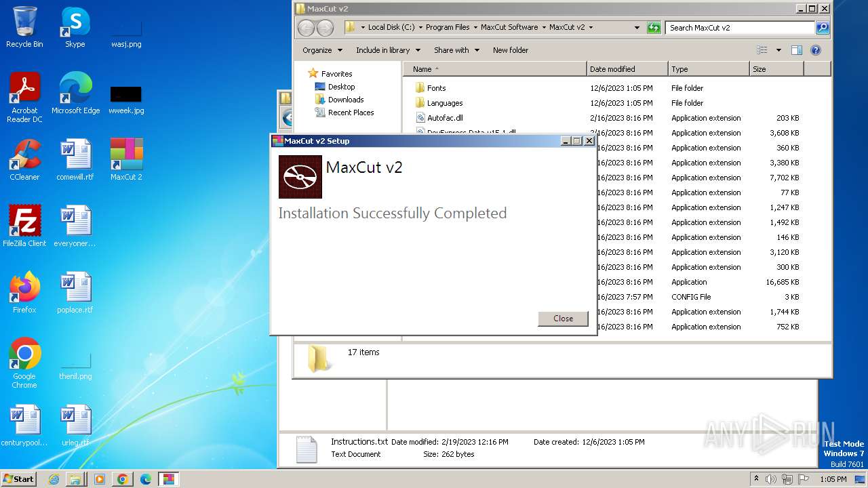Open Organize menu in Explorer

click(321, 50)
